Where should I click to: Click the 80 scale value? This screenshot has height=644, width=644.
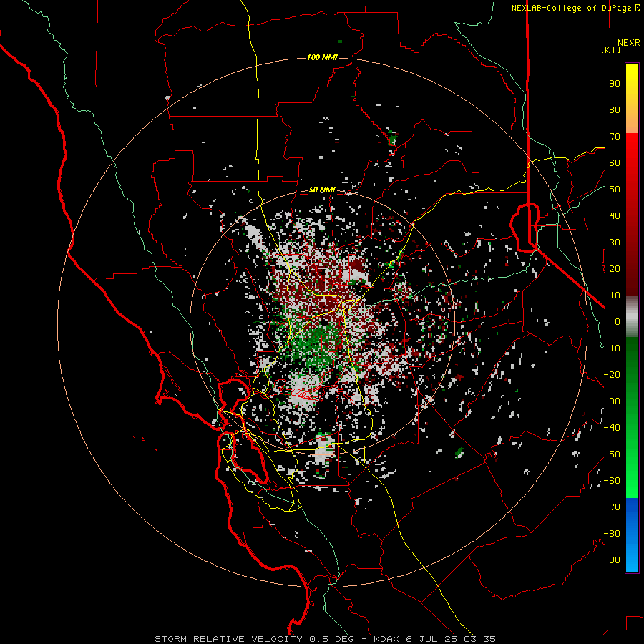tap(615, 110)
